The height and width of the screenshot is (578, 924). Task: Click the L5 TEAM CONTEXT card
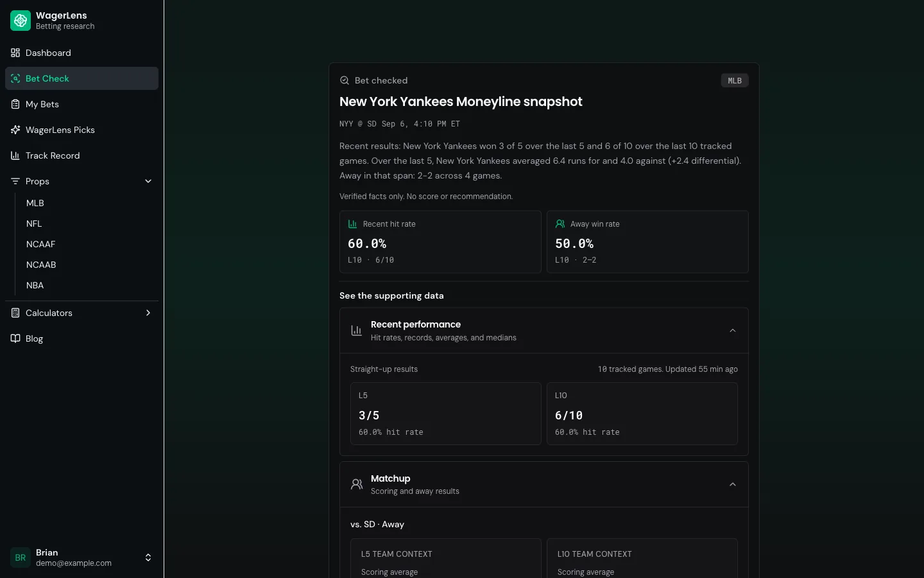446,558
